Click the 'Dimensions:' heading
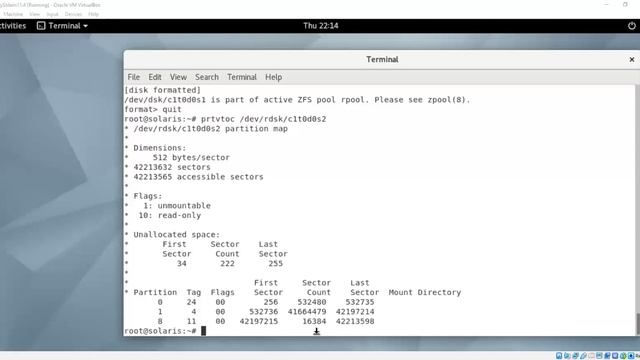The width and height of the screenshot is (640, 360). (160, 148)
